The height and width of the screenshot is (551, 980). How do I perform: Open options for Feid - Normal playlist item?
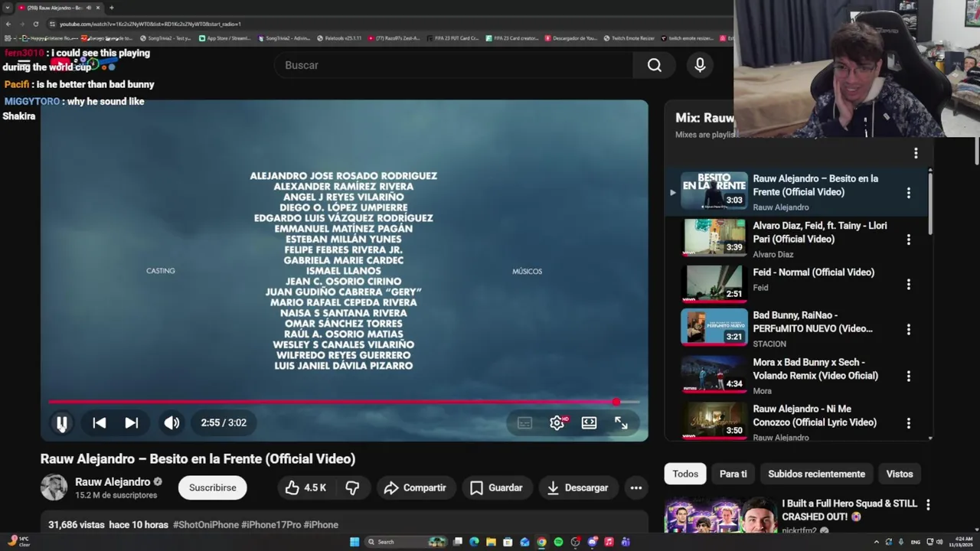[909, 285]
